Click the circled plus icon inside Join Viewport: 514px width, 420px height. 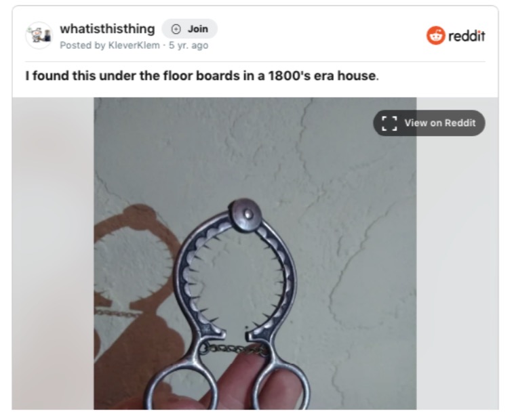tap(176, 29)
